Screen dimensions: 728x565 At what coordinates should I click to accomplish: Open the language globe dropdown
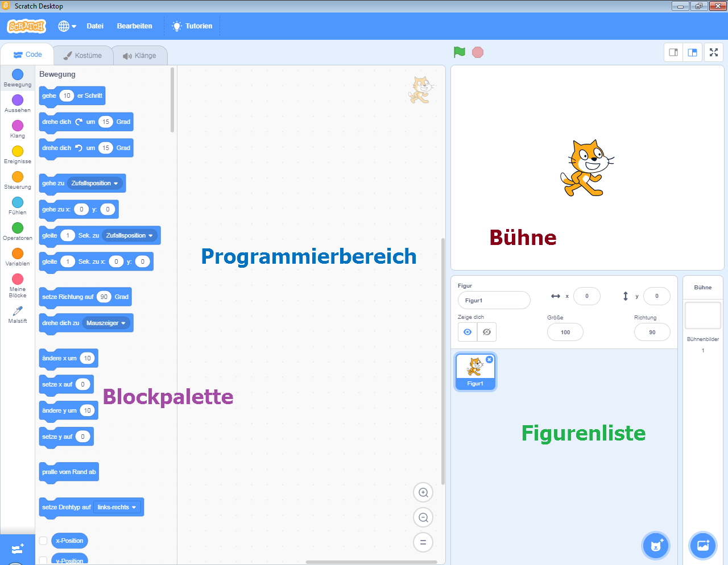tap(67, 26)
